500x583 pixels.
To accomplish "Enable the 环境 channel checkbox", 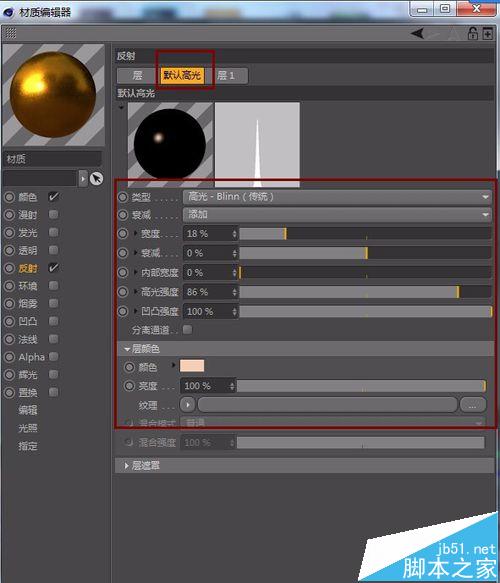I will pos(54,285).
